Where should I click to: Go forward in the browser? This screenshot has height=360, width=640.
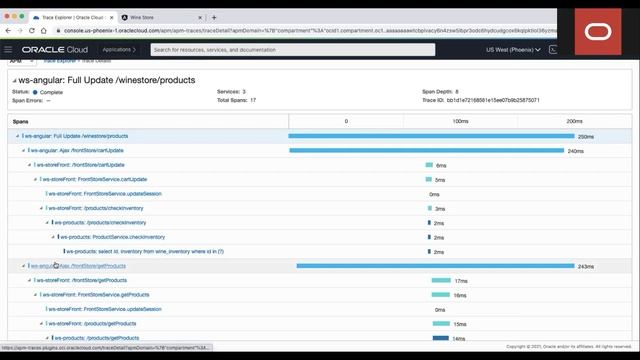tap(20, 31)
